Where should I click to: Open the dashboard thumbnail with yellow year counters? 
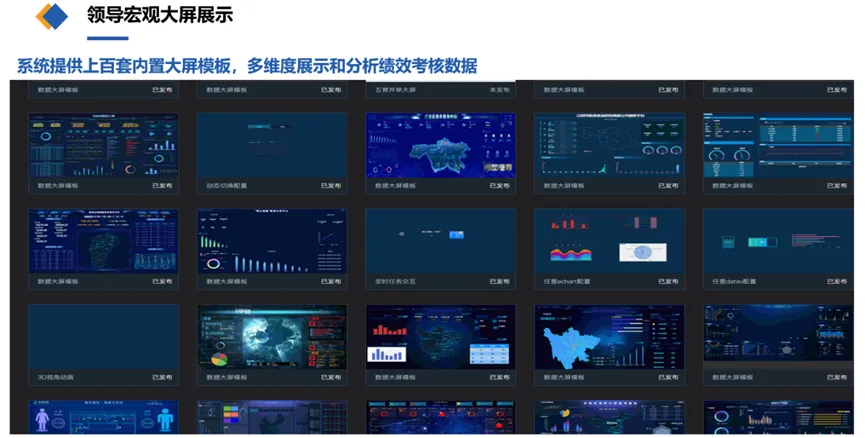pos(104,146)
